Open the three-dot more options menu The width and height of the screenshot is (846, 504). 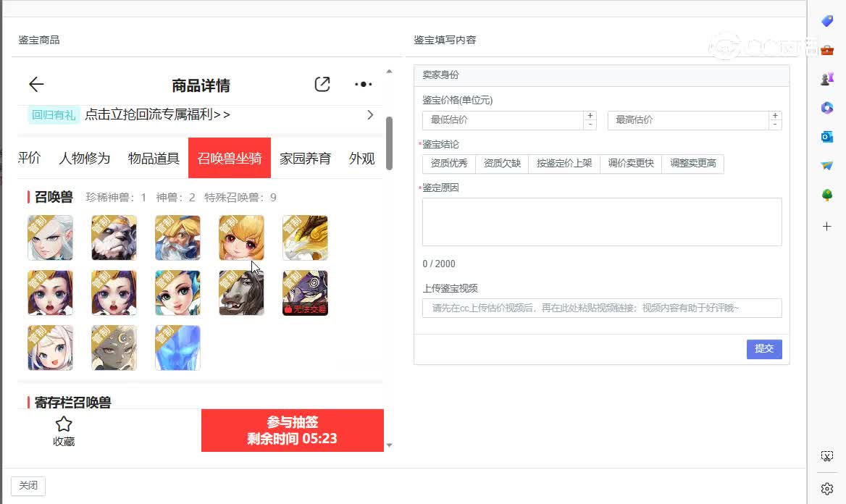coord(363,84)
